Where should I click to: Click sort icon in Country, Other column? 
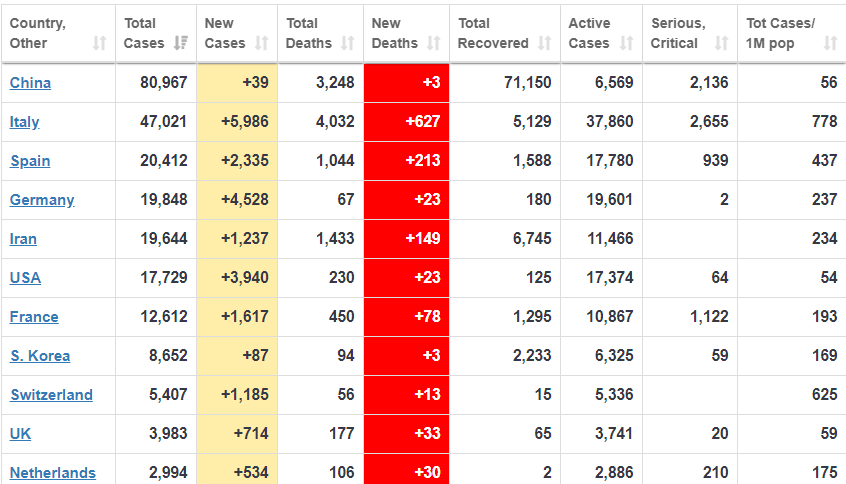pyautogui.click(x=99, y=43)
